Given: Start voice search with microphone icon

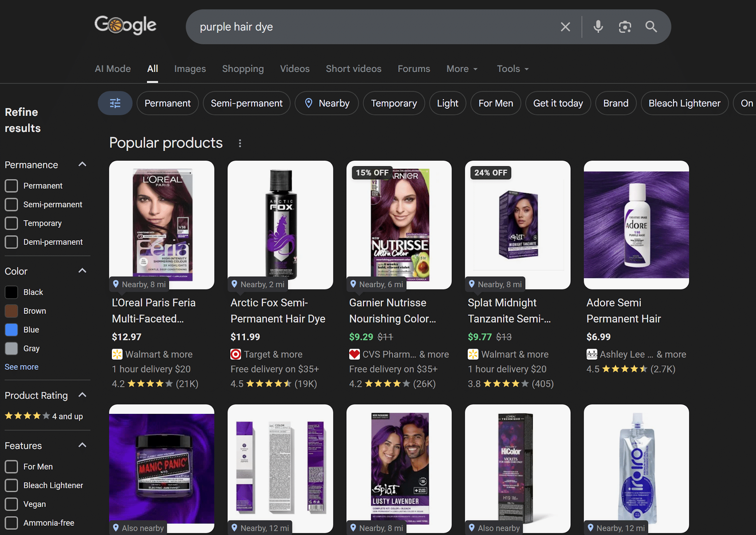Looking at the screenshot, I should (x=598, y=27).
